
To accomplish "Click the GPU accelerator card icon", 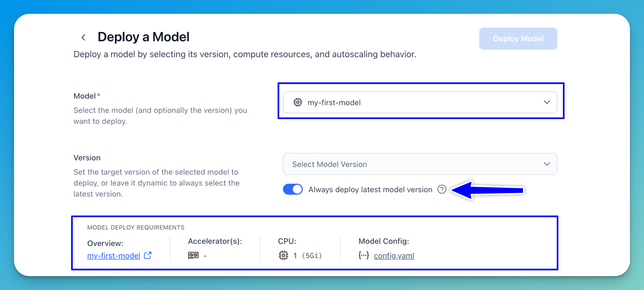I will [193, 255].
